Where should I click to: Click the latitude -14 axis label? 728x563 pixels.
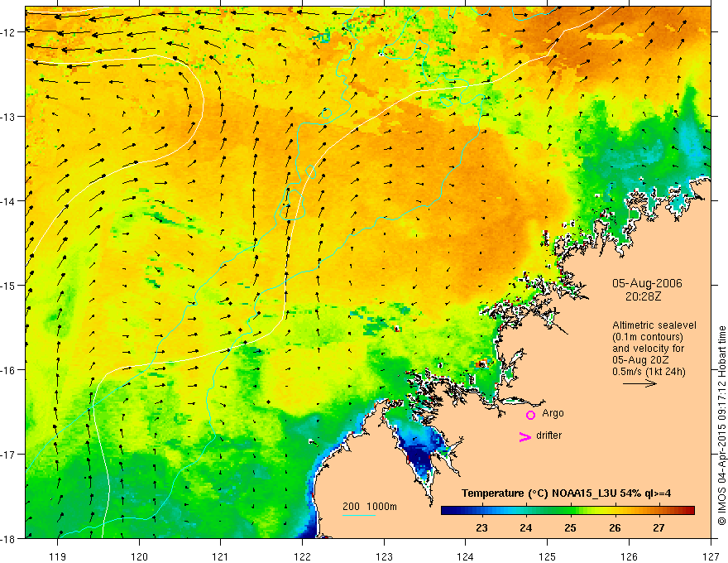click(9, 201)
